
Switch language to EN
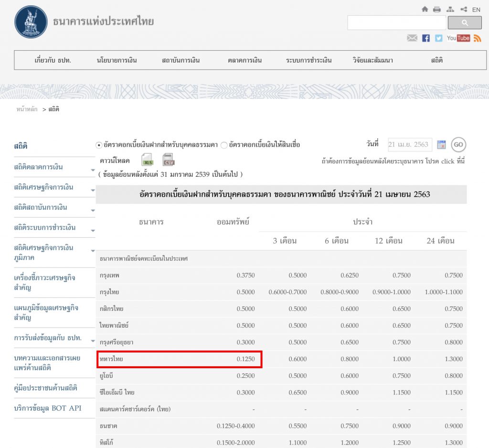[x=476, y=10]
